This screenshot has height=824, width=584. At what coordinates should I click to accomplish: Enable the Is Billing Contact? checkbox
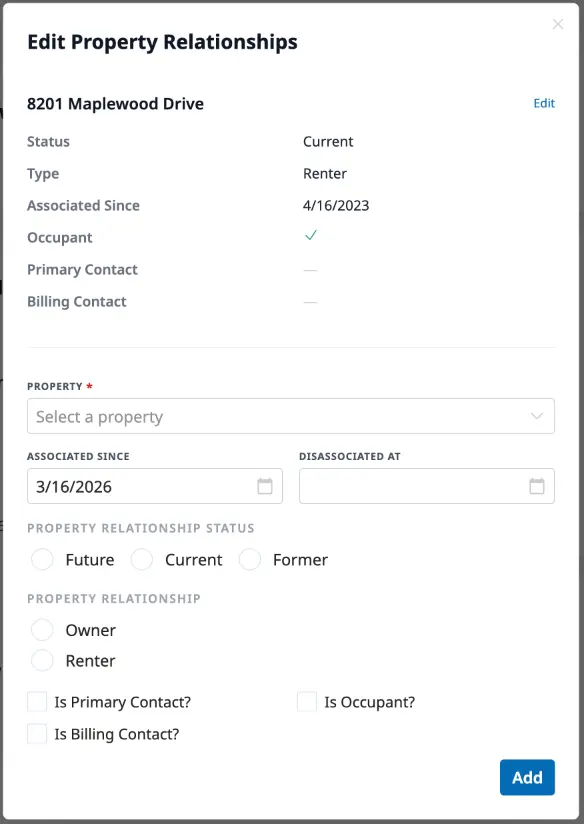pyautogui.click(x=36, y=734)
